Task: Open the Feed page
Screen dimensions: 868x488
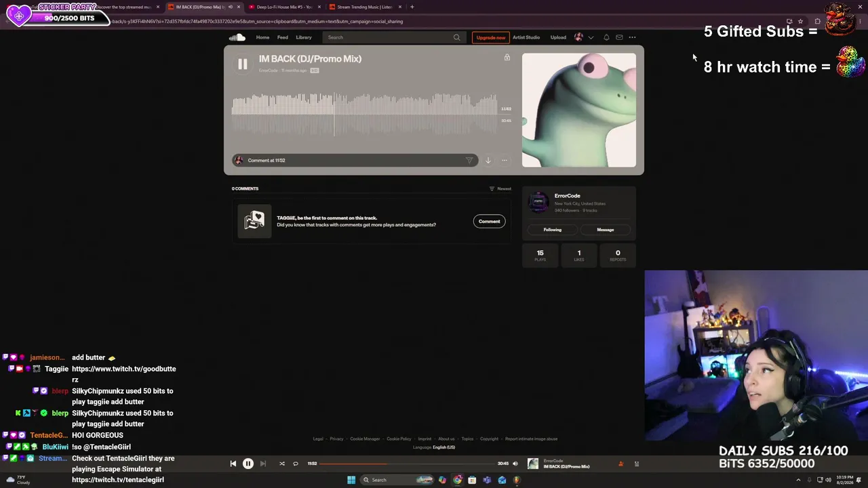Action: [282, 37]
